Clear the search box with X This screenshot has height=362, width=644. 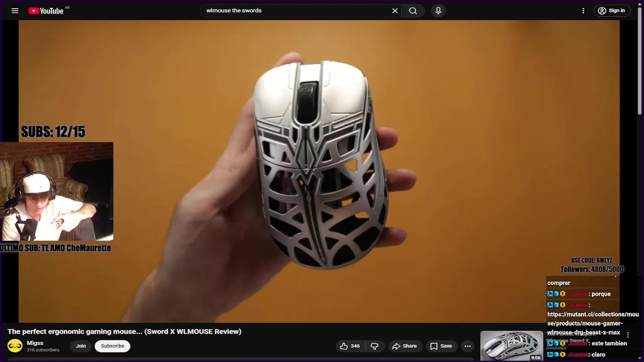point(395,11)
